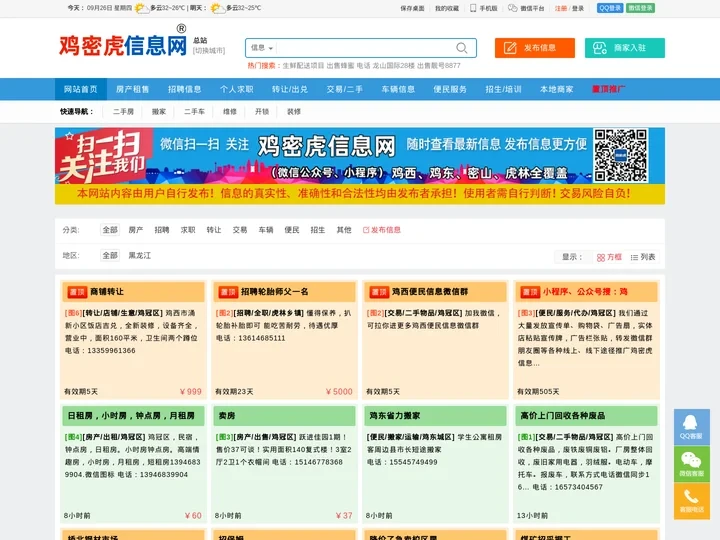Viewport: 720px width, 540px height.
Task: Click the search magnifier icon
Action: tap(461, 48)
